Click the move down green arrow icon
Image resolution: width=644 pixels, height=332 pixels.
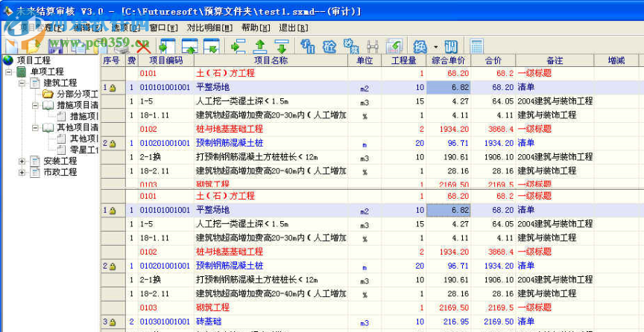pos(282,46)
